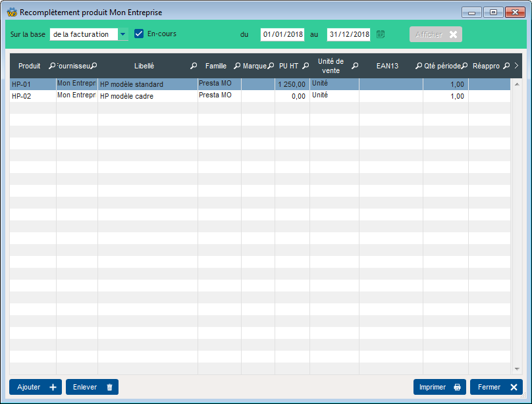Viewport: 532px width, 404px height.
Task: Click the search icon in Famille column
Action: click(x=237, y=66)
